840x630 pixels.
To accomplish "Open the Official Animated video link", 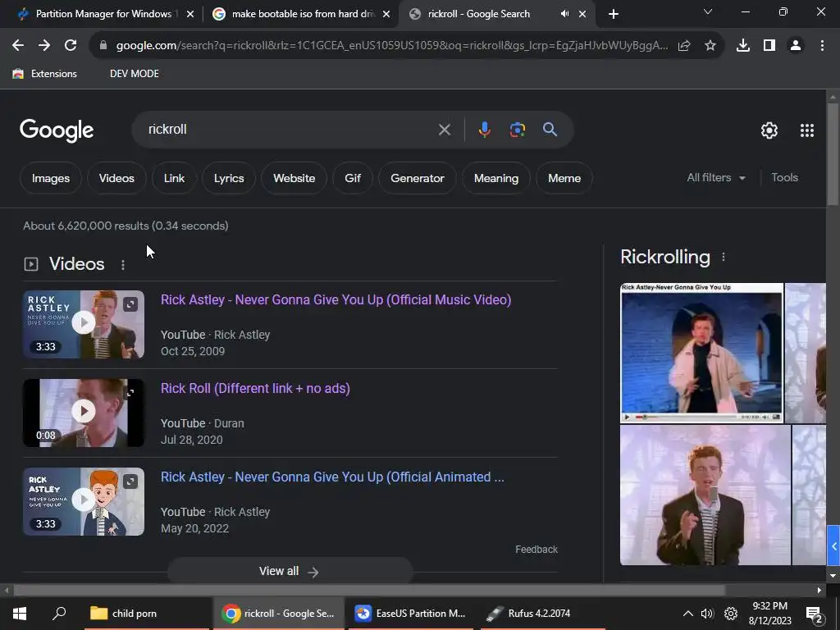I will pos(332,477).
